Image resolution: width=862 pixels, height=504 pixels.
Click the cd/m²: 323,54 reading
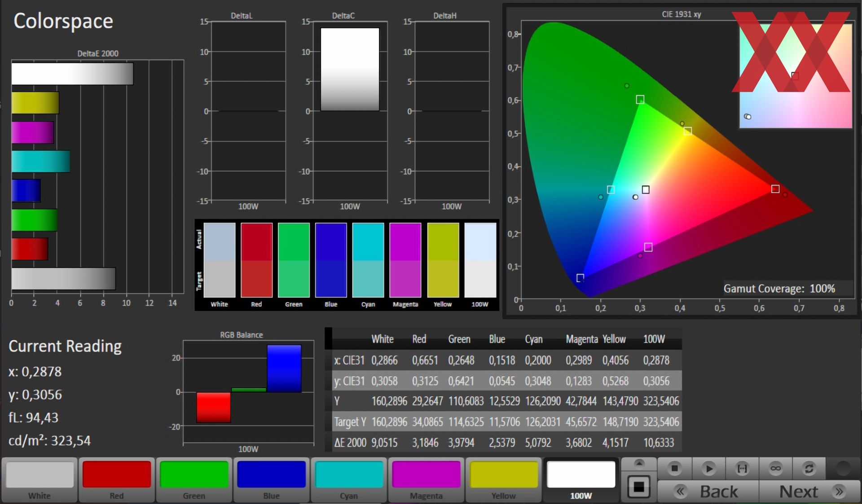click(49, 441)
